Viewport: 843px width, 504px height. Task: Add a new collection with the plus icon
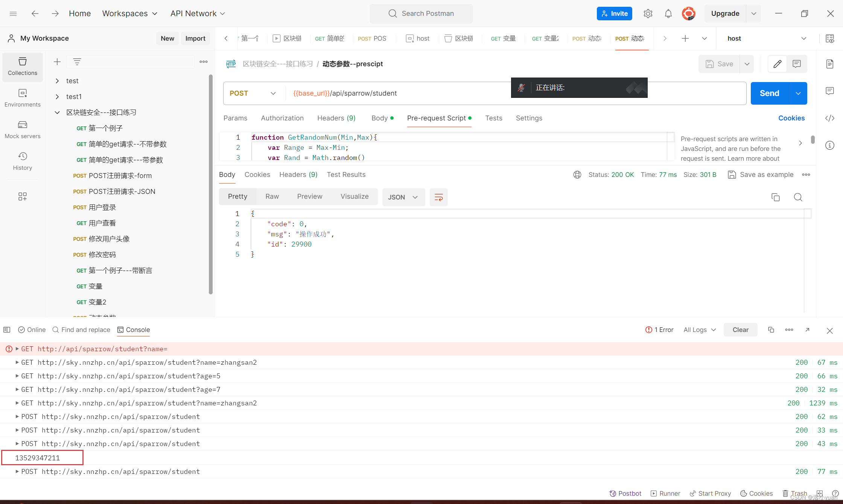[x=57, y=62]
